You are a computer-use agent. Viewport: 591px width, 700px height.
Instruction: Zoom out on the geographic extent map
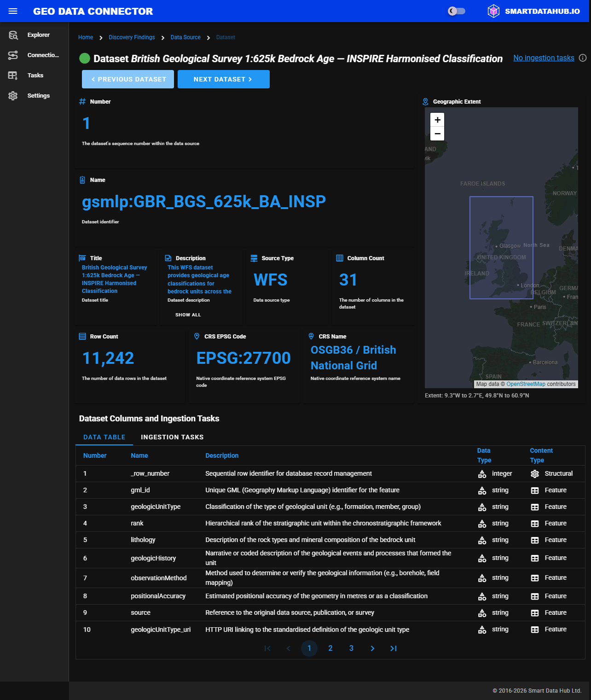coord(437,134)
